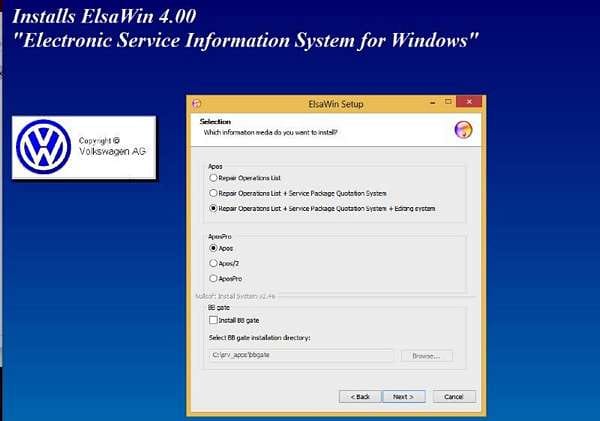Go back with the < Back button
This screenshot has height=421, width=600.
(x=360, y=396)
